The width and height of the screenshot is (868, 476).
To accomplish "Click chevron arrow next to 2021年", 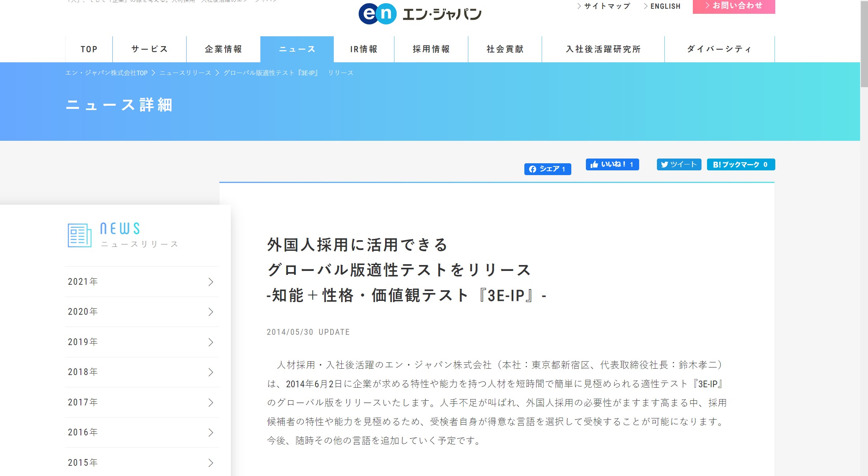I will tap(211, 282).
